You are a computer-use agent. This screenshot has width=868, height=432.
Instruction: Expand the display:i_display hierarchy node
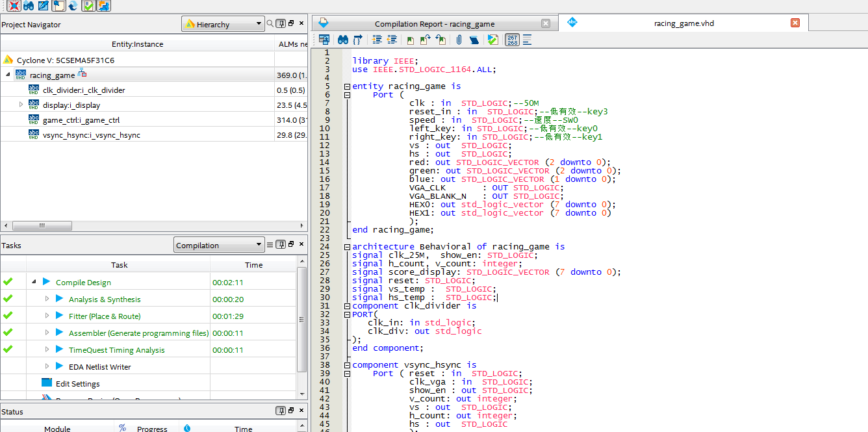pyautogui.click(x=21, y=105)
